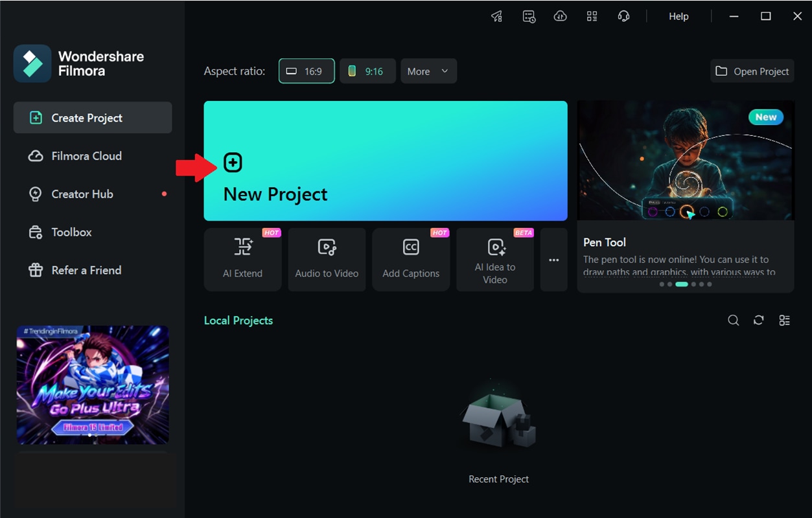Search the local projects

click(x=733, y=321)
